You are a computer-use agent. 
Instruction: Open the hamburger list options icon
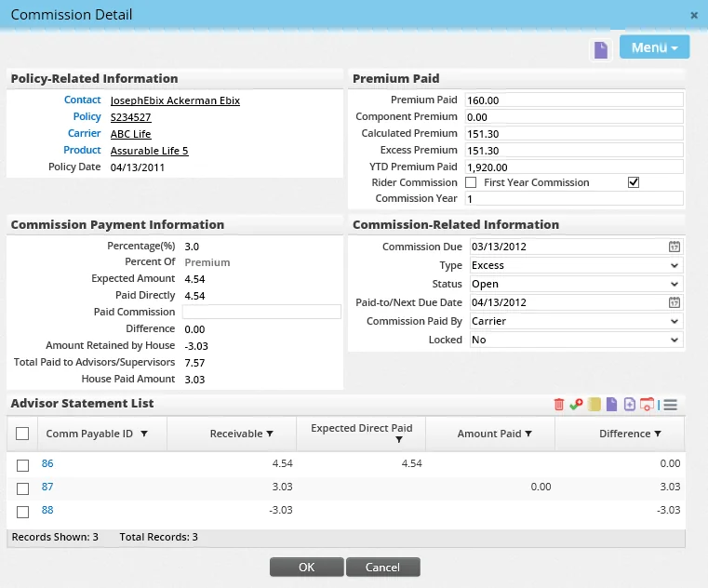tap(670, 405)
